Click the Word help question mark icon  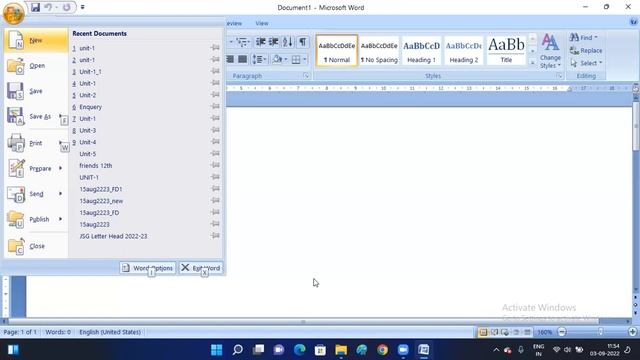point(633,22)
